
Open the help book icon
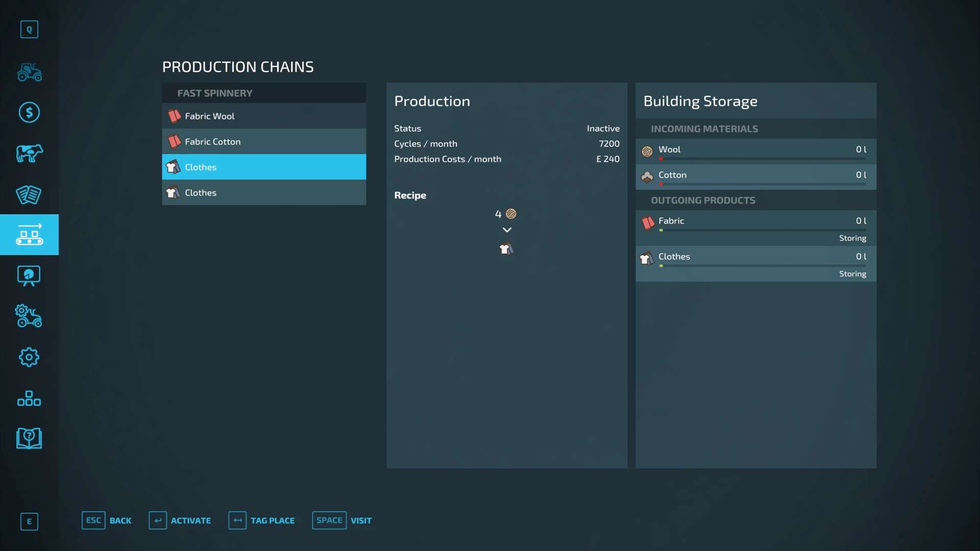tap(29, 438)
